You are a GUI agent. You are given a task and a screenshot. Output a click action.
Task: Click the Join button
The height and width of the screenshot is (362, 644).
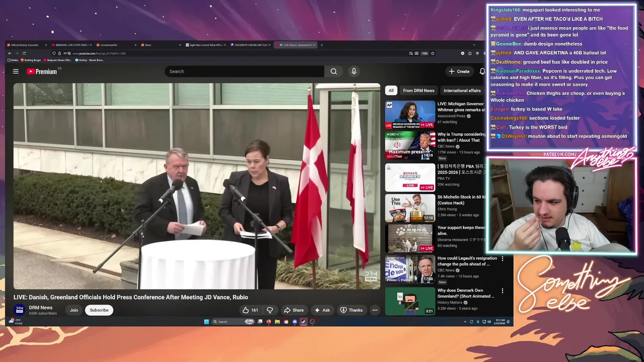coord(74,310)
